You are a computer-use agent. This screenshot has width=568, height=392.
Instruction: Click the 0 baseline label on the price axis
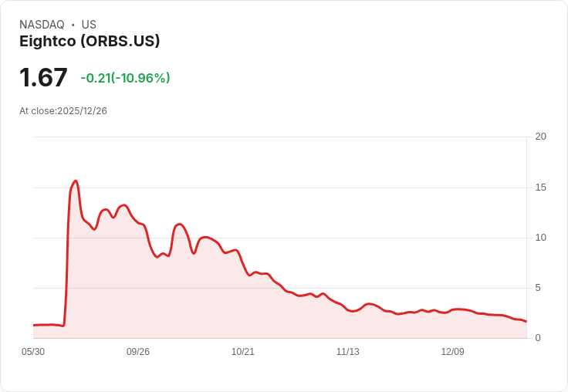[538, 338]
